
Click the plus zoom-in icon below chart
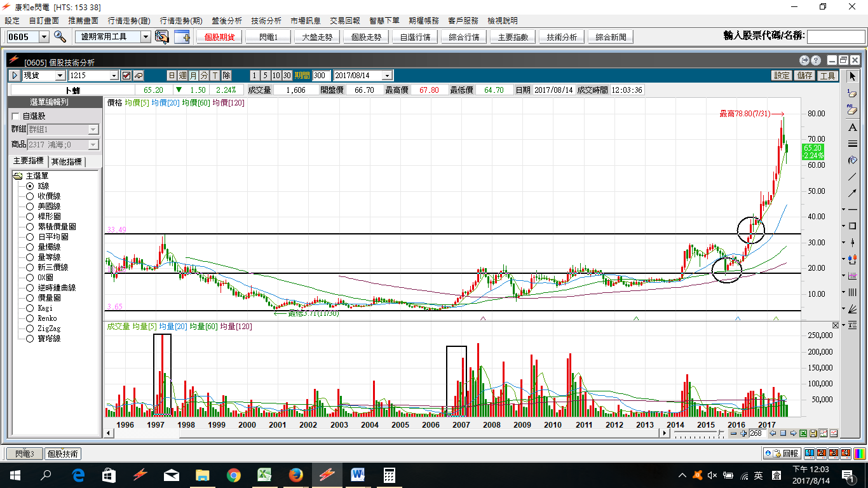tap(743, 433)
